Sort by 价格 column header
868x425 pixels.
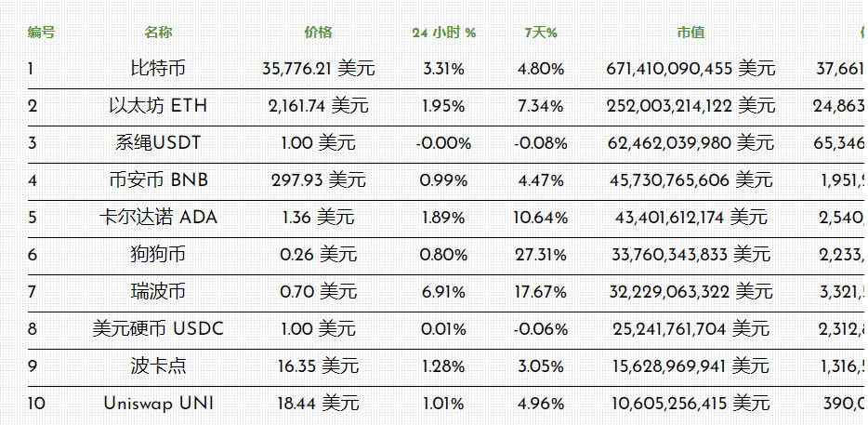(318, 33)
